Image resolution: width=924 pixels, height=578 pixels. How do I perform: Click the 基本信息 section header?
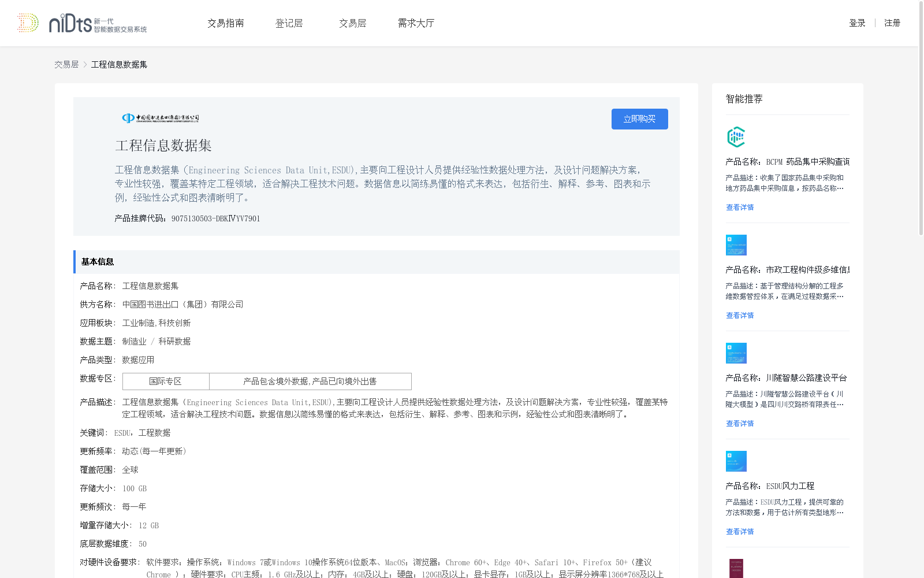click(377, 262)
